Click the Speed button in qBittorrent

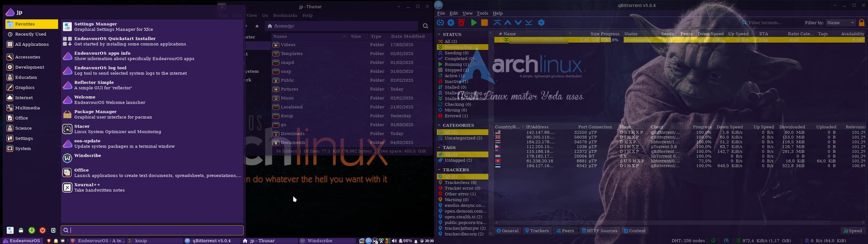tap(853, 231)
